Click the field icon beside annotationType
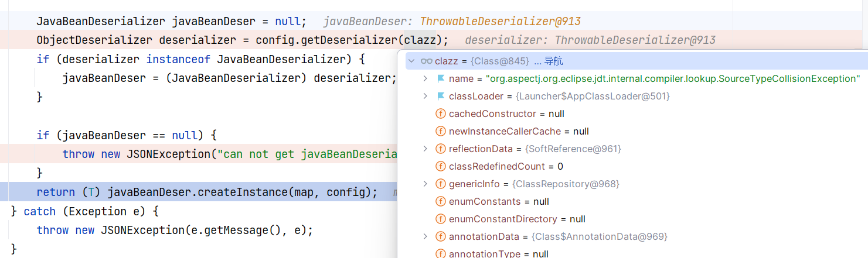 click(441, 254)
